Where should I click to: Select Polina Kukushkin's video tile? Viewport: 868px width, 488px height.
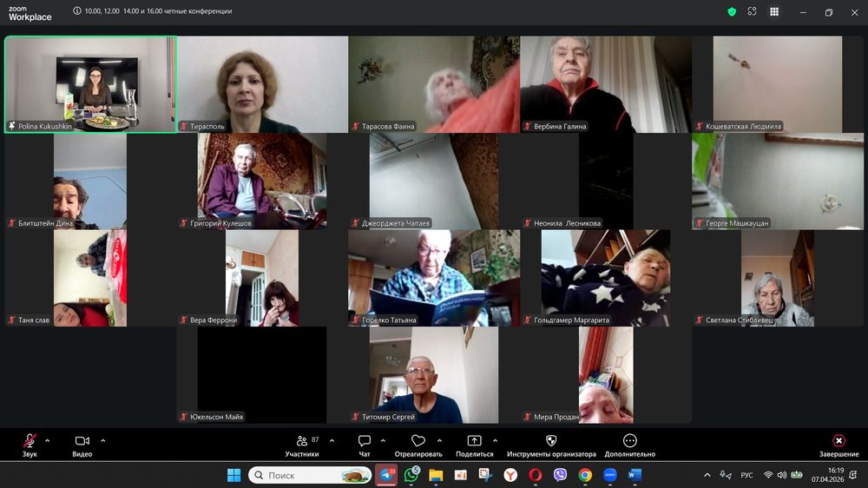pyautogui.click(x=90, y=84)
